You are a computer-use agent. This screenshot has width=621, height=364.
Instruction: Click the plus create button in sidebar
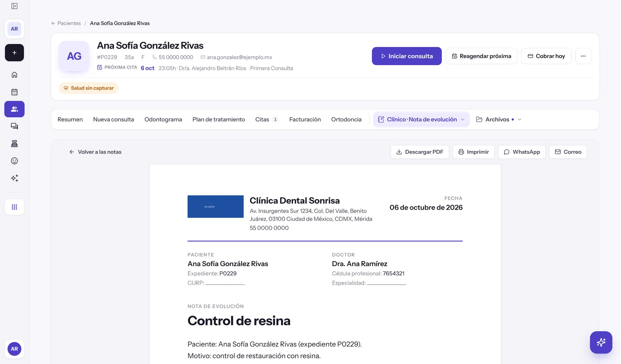click(14, 53)
